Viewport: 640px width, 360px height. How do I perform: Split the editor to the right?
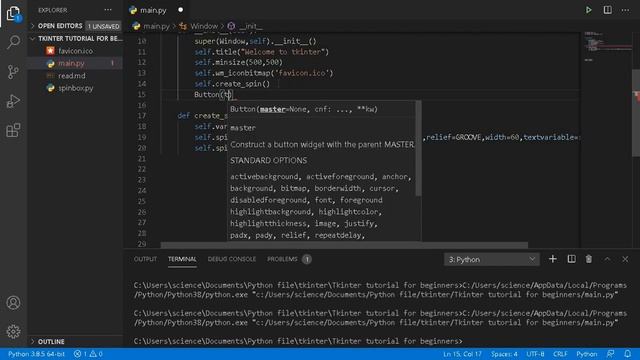(607, 10)
